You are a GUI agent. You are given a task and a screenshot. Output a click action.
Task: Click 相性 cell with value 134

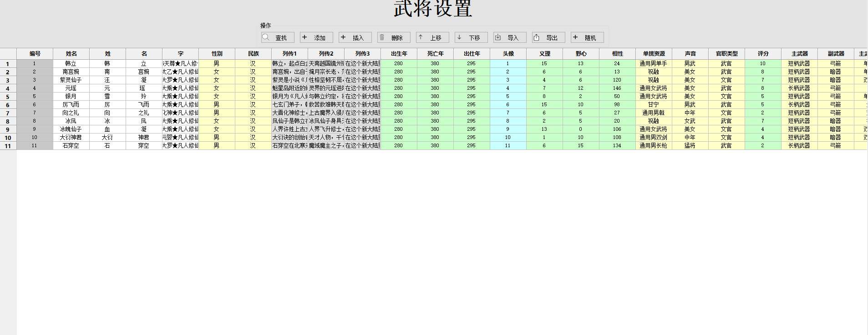click(618, 146)
